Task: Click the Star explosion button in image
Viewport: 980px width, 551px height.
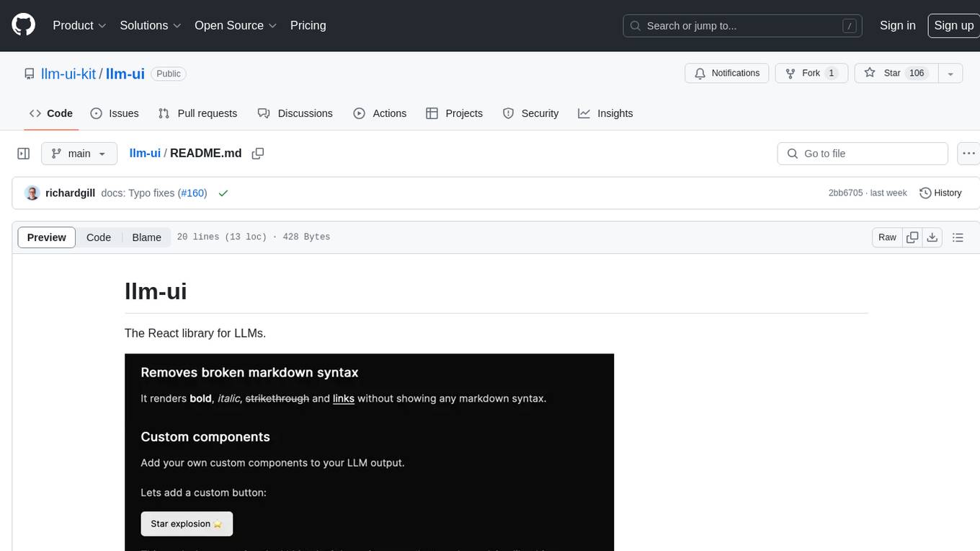Action: click(x=187, y=524)
